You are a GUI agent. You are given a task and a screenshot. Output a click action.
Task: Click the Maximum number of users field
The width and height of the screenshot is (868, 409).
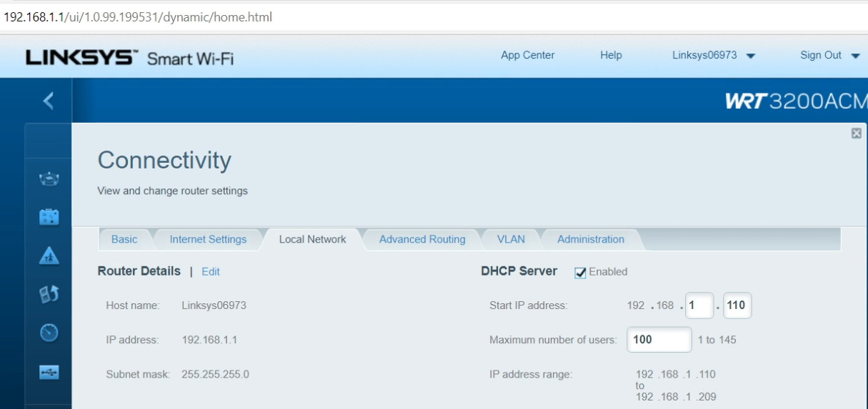[659, 340]
